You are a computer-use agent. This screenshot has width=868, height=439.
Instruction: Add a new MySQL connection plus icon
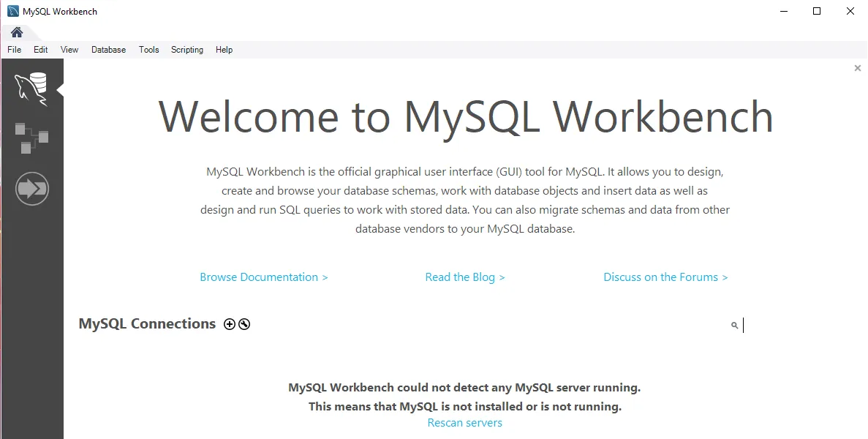pyautogui.click(x=229, y=324)
